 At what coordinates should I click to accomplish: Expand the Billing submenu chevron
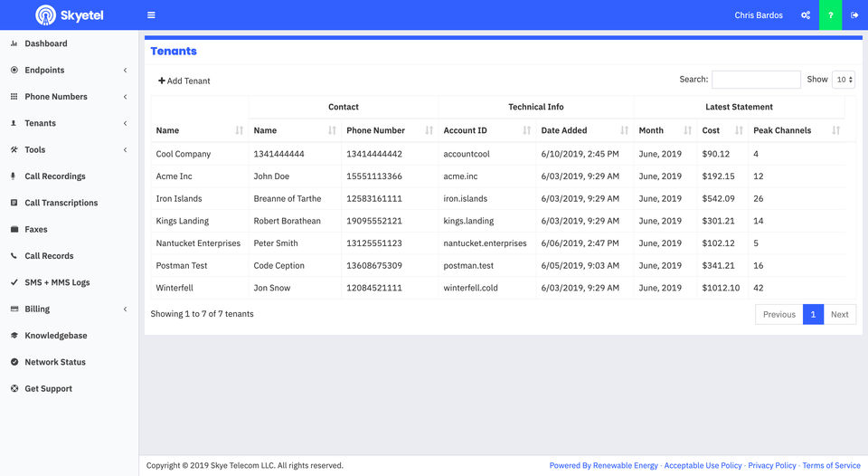125,309
